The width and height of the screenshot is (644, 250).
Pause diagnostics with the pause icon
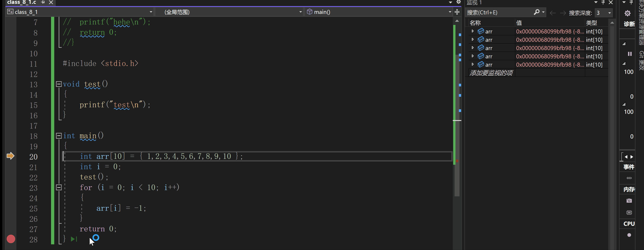click(630, 54)
